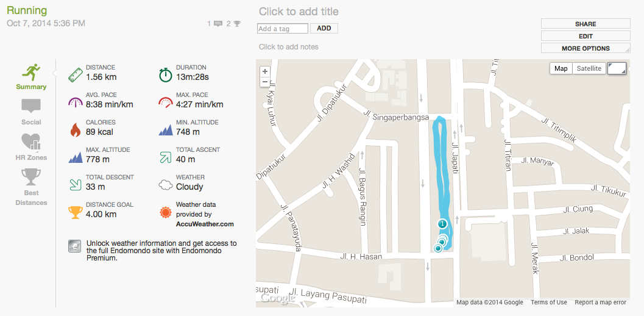Open the Best Distances trophy icon
The height and width of the screenshot is (316, 644).
(31, 178)
